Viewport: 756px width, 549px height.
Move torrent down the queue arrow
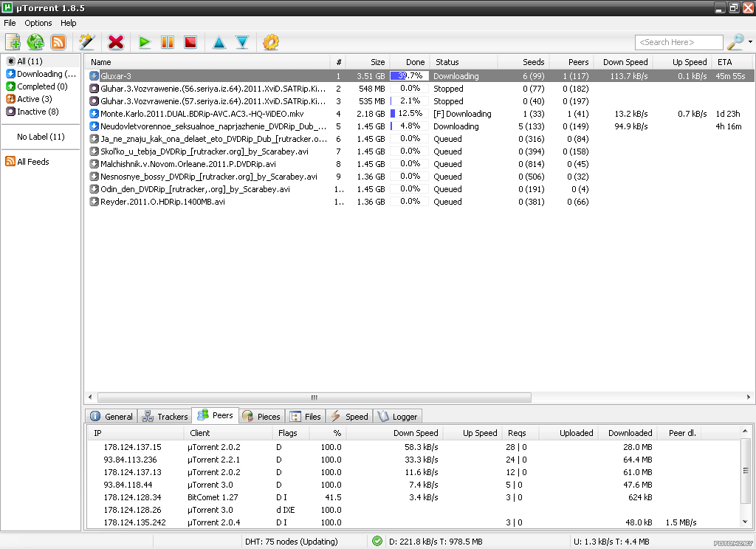tap(242, 42)
